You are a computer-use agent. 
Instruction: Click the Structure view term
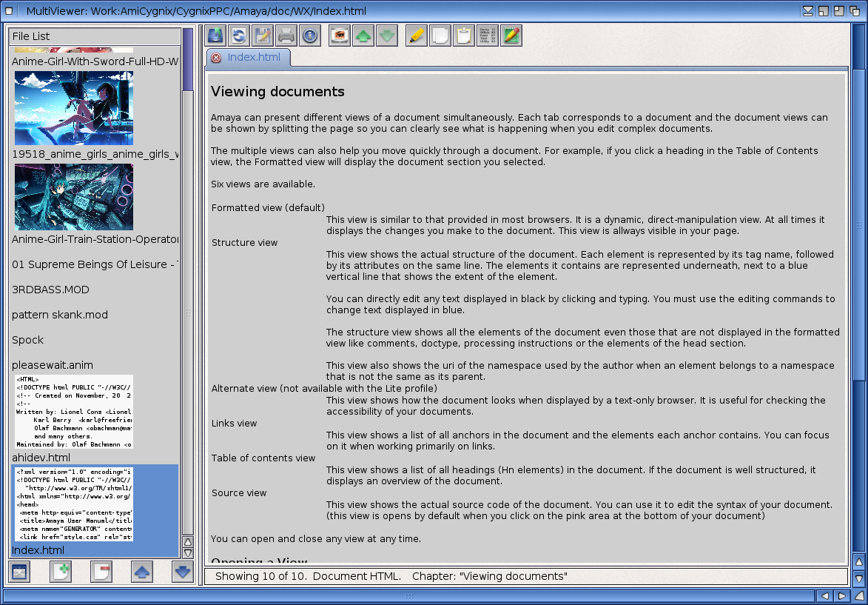coord(245,243)
